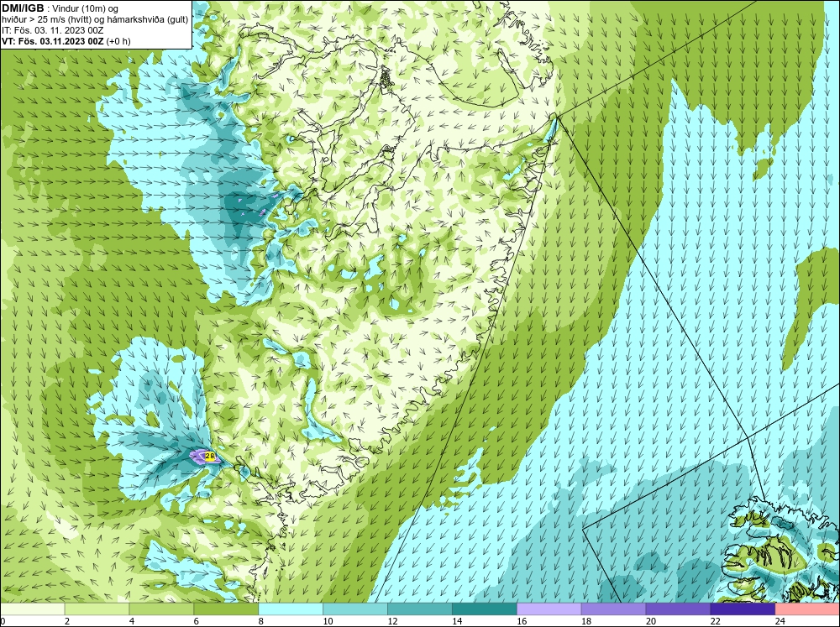Click the legend scale value '10'
Viewport: 840px width, 627px height.
point(328,621)
